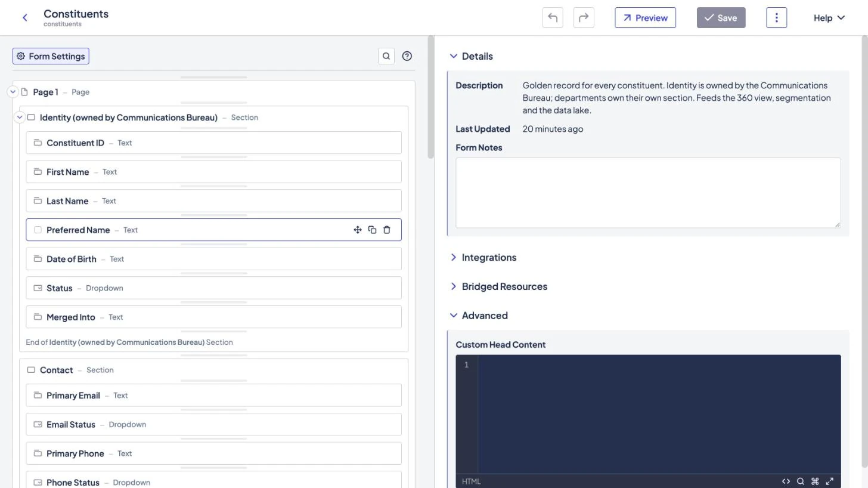The image size is (868, 488).
Task: Select the Date of Birth field
Action: click(x=213, y=259)
